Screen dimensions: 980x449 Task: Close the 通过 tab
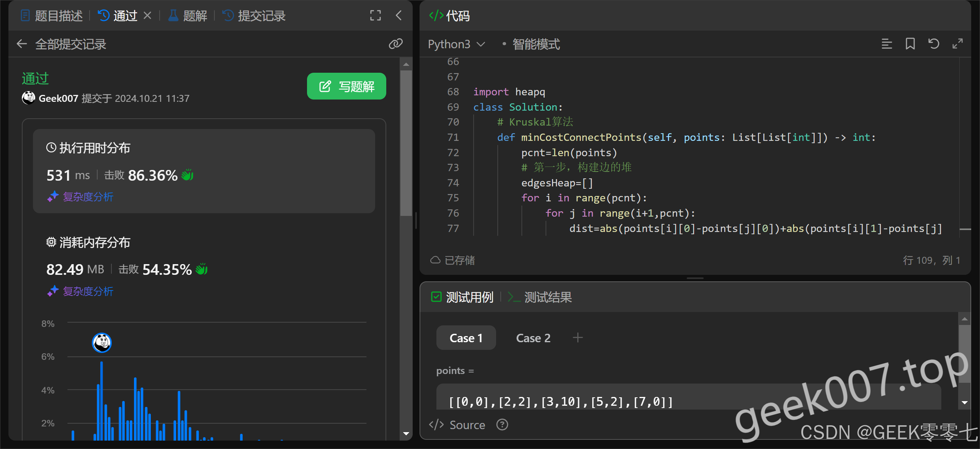pyautogui.click(x=147, y=16)
